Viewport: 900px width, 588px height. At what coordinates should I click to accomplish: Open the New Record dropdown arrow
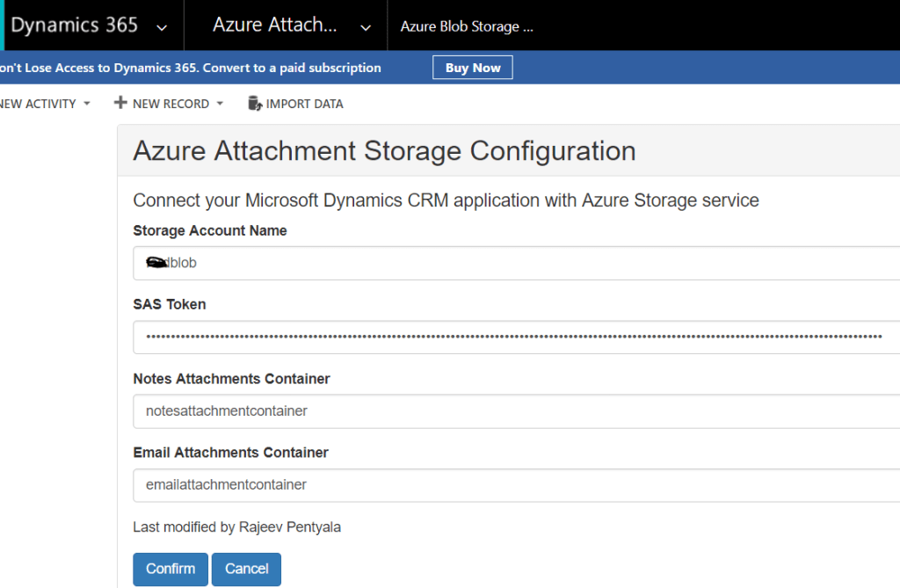pyautogui.click(x=221, y=103)
